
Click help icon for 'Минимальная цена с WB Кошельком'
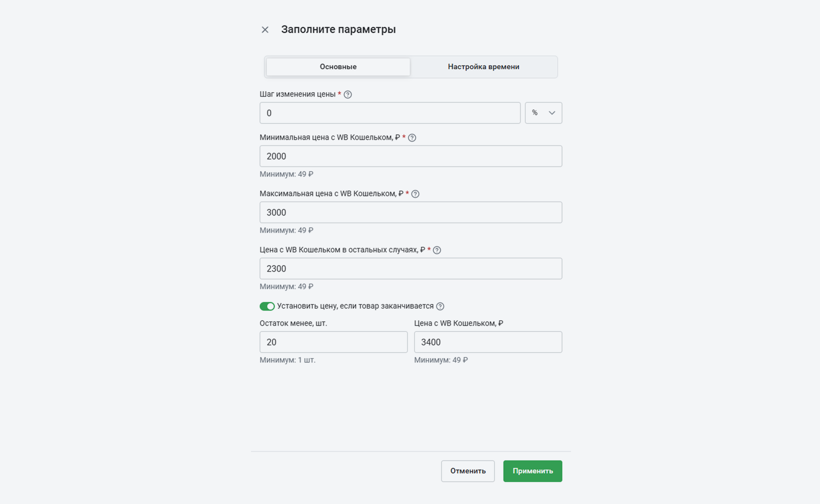[412, 138]
